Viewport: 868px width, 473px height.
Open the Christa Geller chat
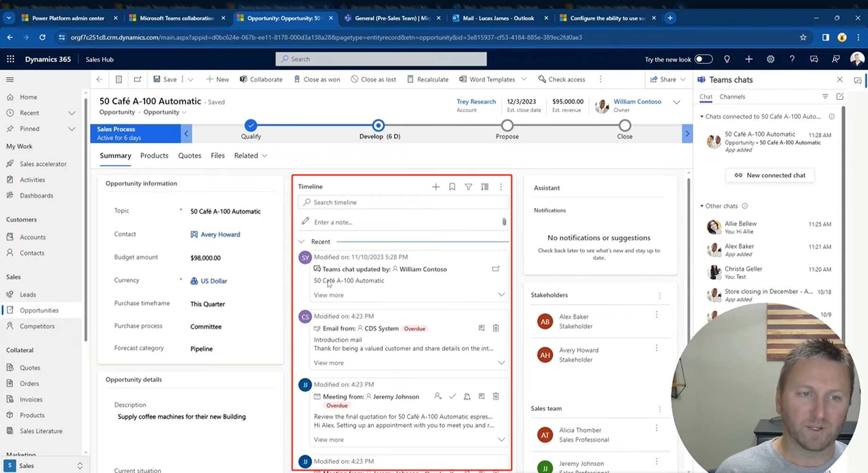click(769, 273)
